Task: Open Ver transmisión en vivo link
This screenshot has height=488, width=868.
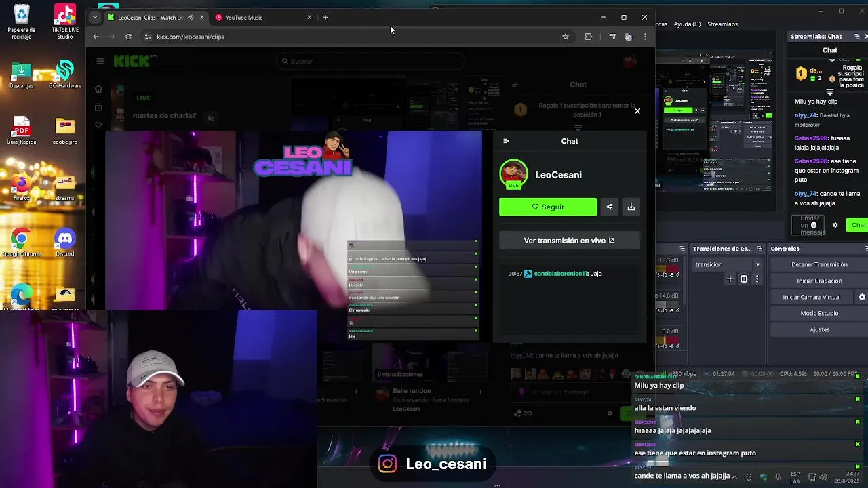Action: [x=569, y=241]
